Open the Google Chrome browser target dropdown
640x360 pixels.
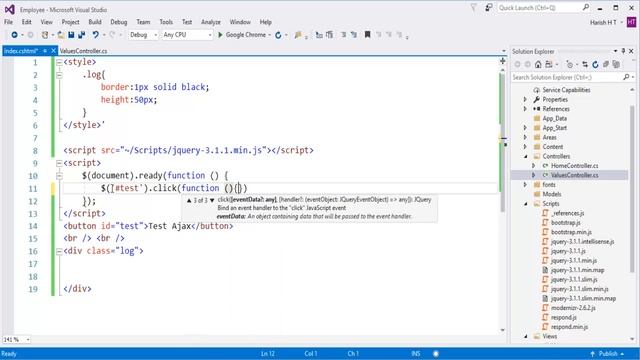270,35
